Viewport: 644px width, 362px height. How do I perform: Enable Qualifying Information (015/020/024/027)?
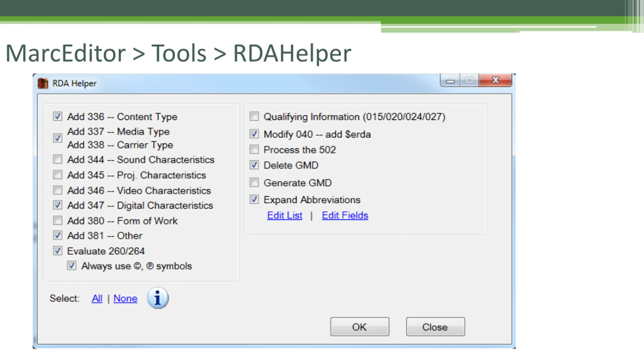(x=254, y=116)
